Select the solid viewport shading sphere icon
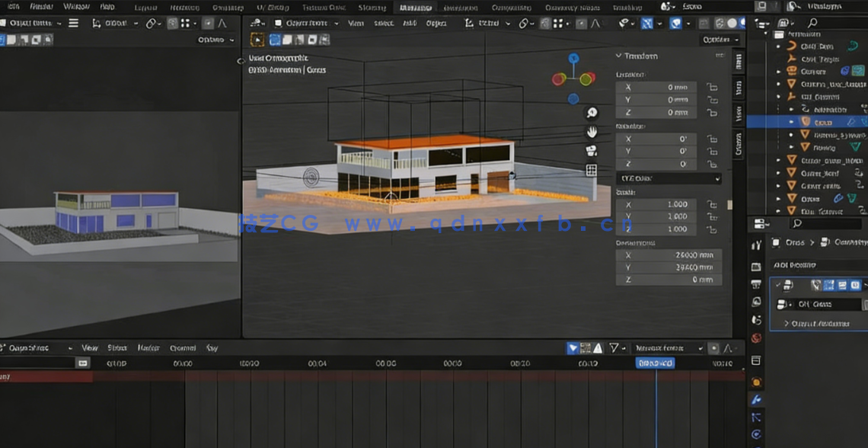868x448 pixels. click(x=732, y=23)
